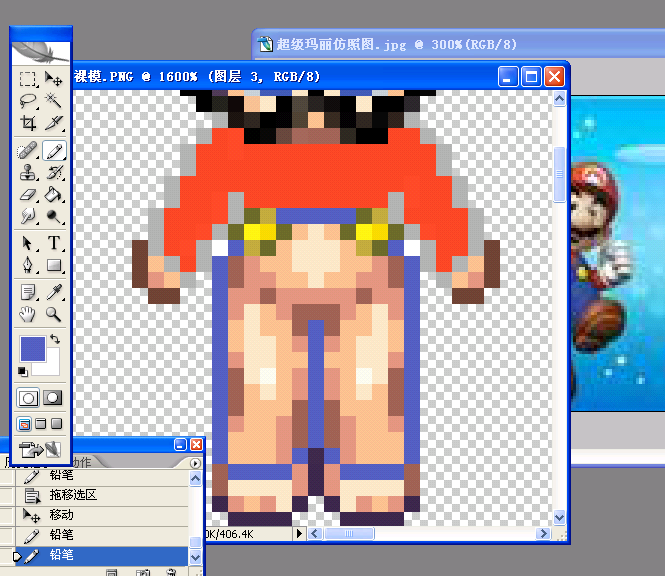Click history panel scroll down arrow

[196, 557]
